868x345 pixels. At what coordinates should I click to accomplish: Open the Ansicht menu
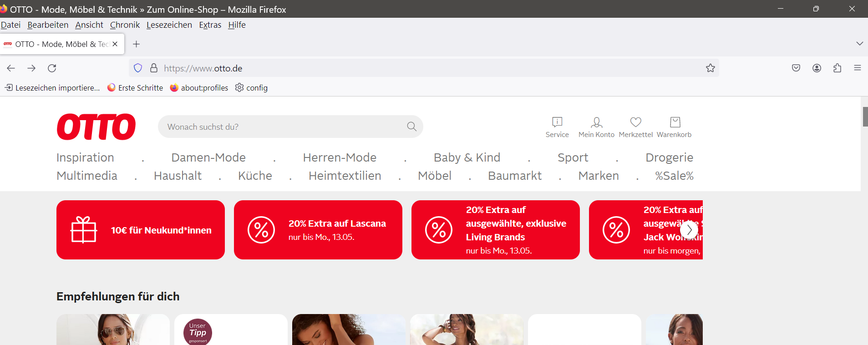(x=89, y=25)
